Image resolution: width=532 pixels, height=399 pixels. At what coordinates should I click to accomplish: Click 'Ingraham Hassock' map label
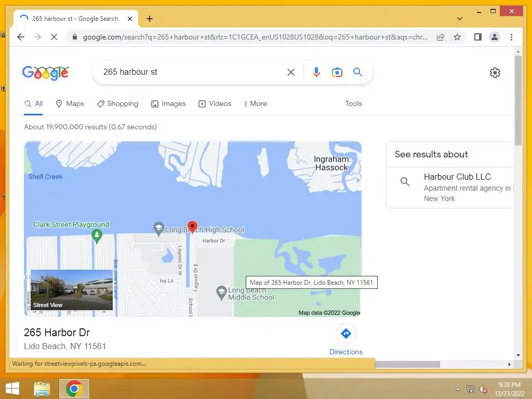[331, 163]
